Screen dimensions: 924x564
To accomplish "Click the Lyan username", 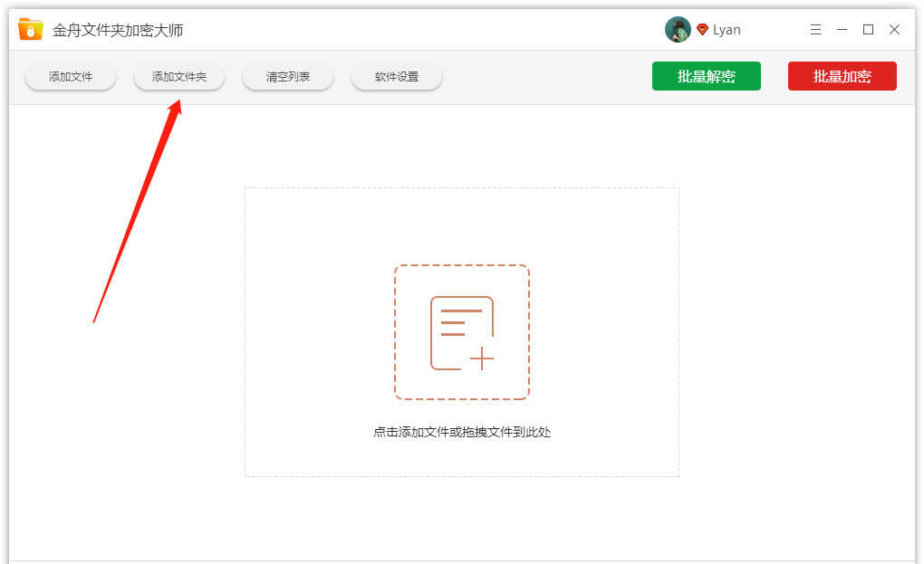I will [x=727, y=30].
